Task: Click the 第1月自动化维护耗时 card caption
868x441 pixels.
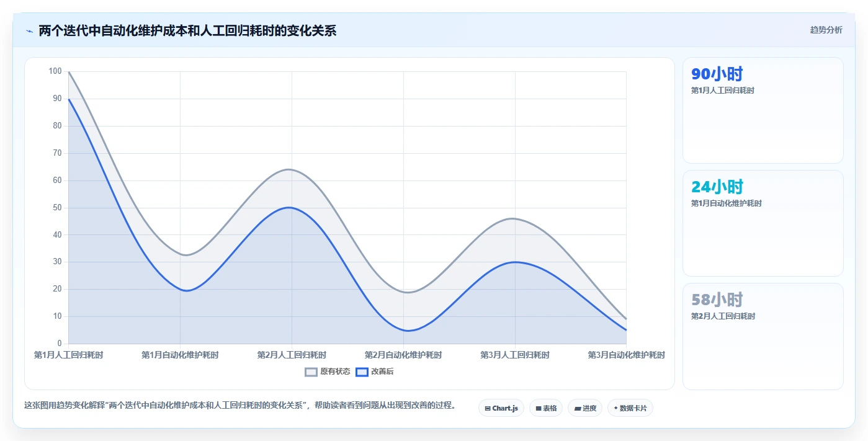Action: (x=727, y=203)
